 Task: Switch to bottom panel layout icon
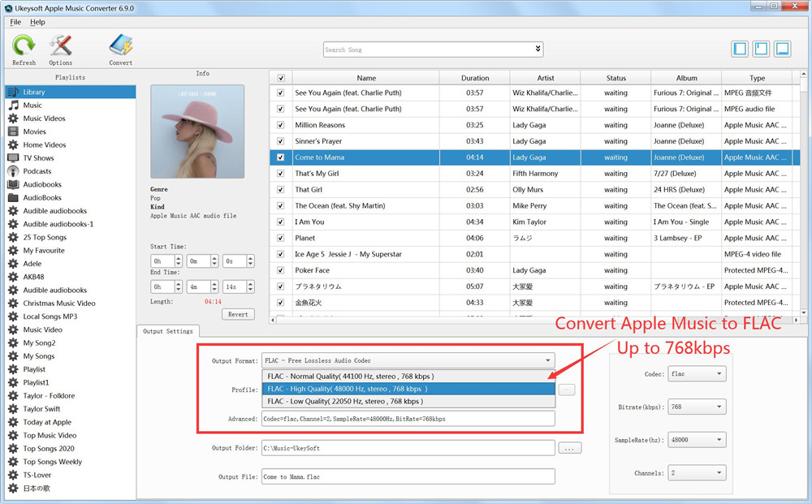[783, 49]
